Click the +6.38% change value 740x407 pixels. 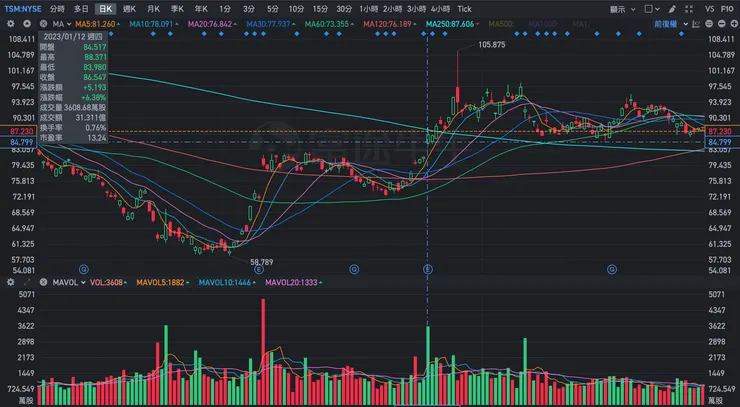93,97
